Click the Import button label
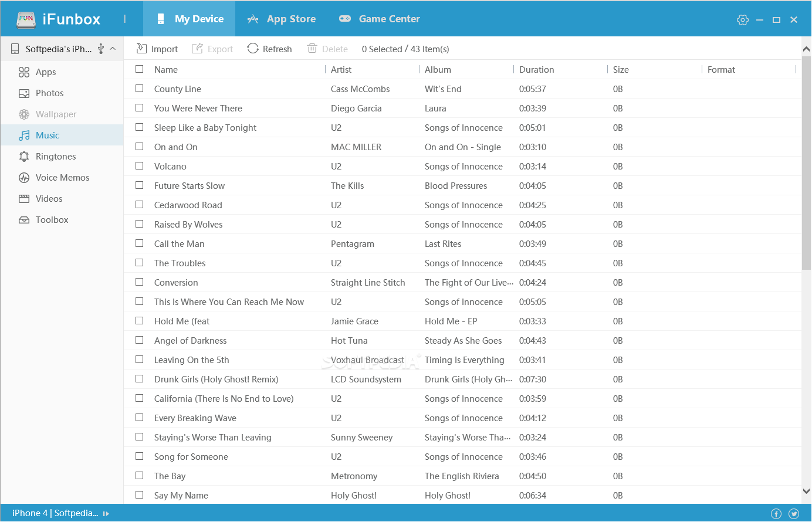812x522 pixels. click(x=164, y=49)
